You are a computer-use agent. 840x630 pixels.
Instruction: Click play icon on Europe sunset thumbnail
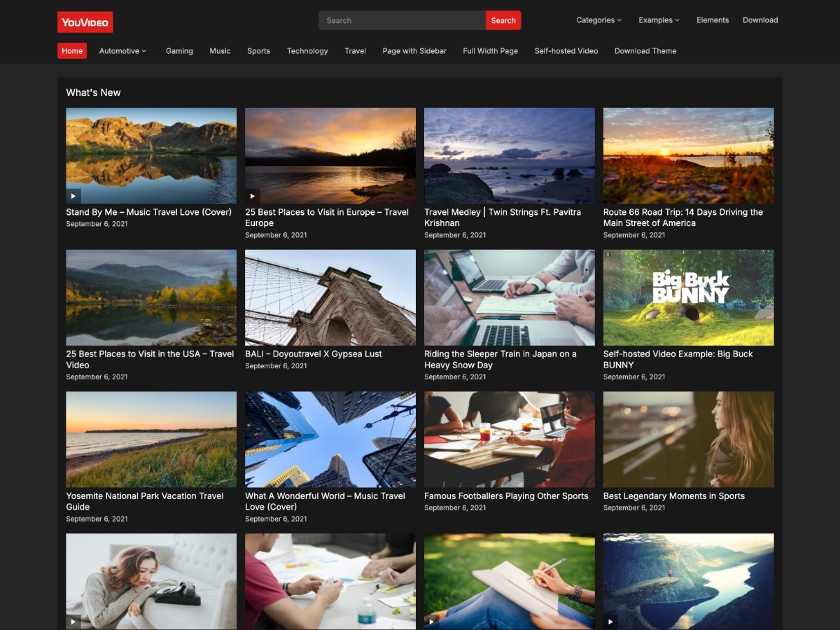pos(253,196)
